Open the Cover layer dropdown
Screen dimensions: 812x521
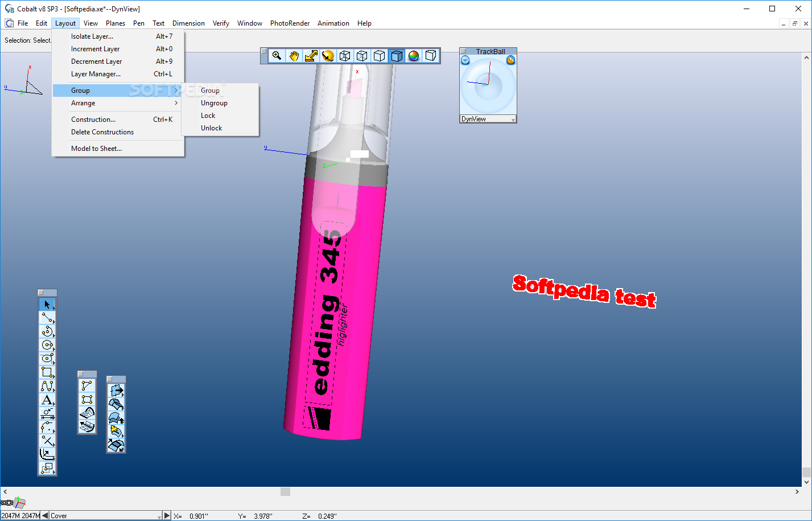pyautogui.click(x=106, y=516)
